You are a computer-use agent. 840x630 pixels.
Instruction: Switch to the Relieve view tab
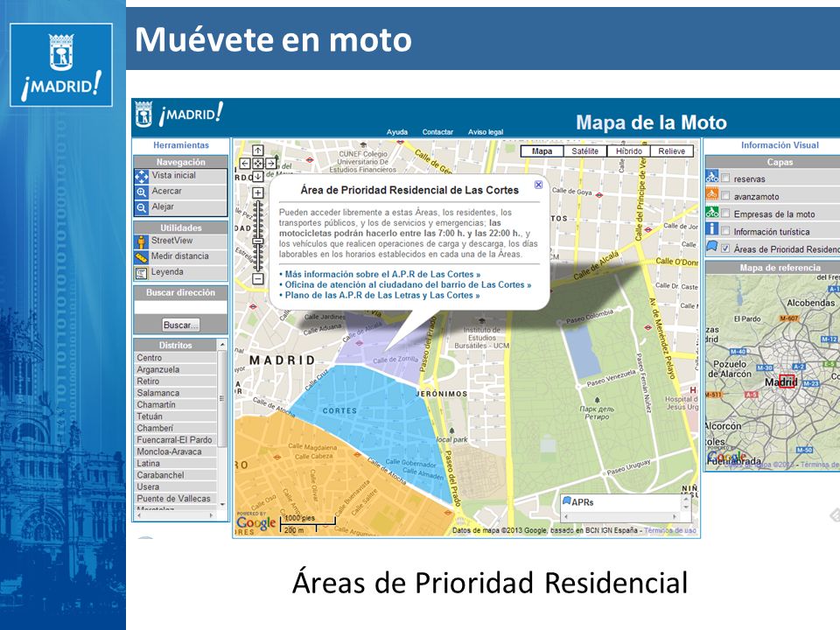click(x=672, y=151)
